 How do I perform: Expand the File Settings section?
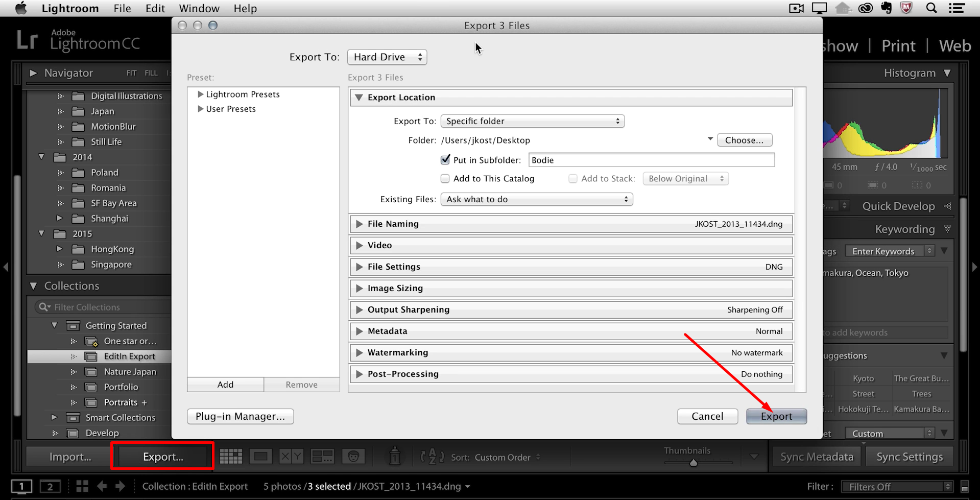point(359,267)
